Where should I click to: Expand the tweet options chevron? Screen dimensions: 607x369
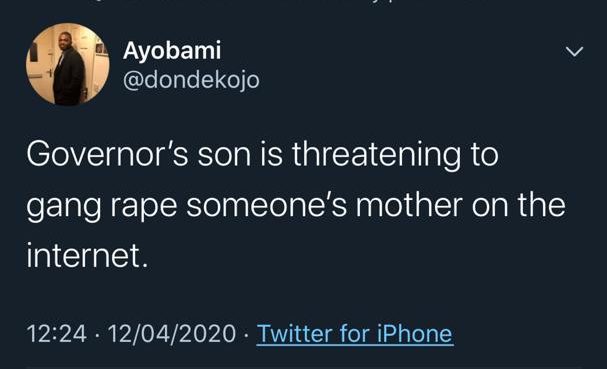574,51
